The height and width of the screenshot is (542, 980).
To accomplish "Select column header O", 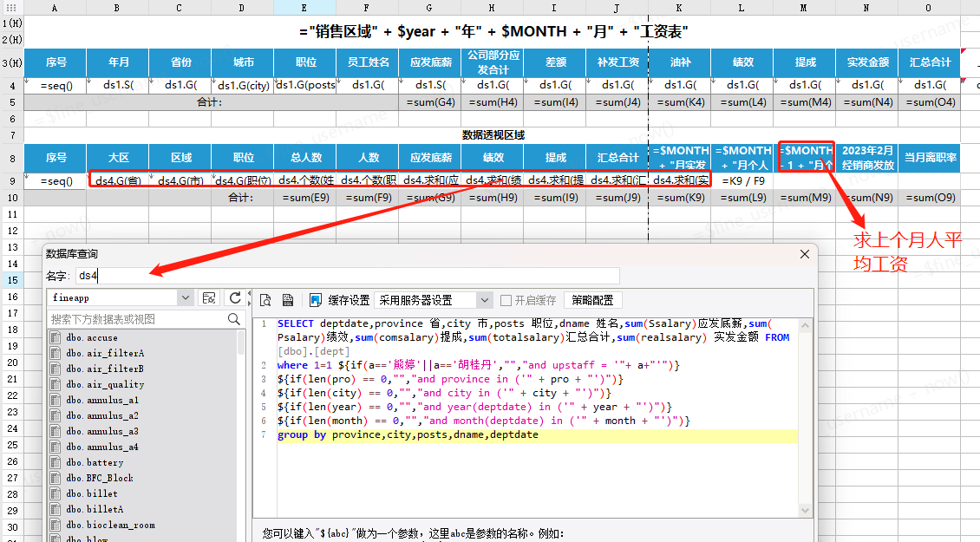I will 929,8.
